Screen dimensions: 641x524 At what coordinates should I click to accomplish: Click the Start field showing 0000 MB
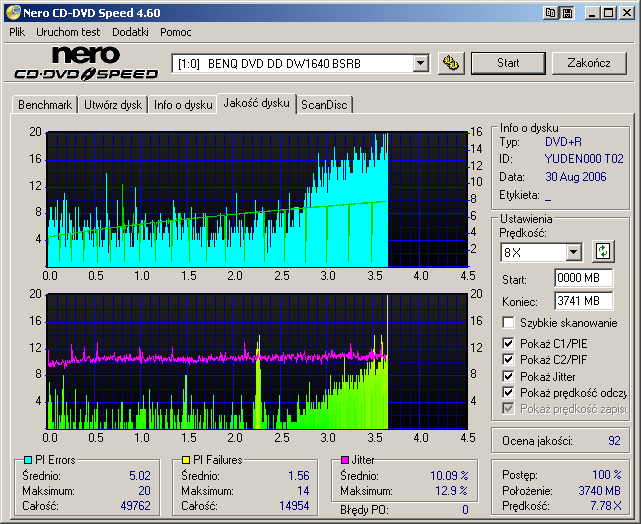[583, 278]
